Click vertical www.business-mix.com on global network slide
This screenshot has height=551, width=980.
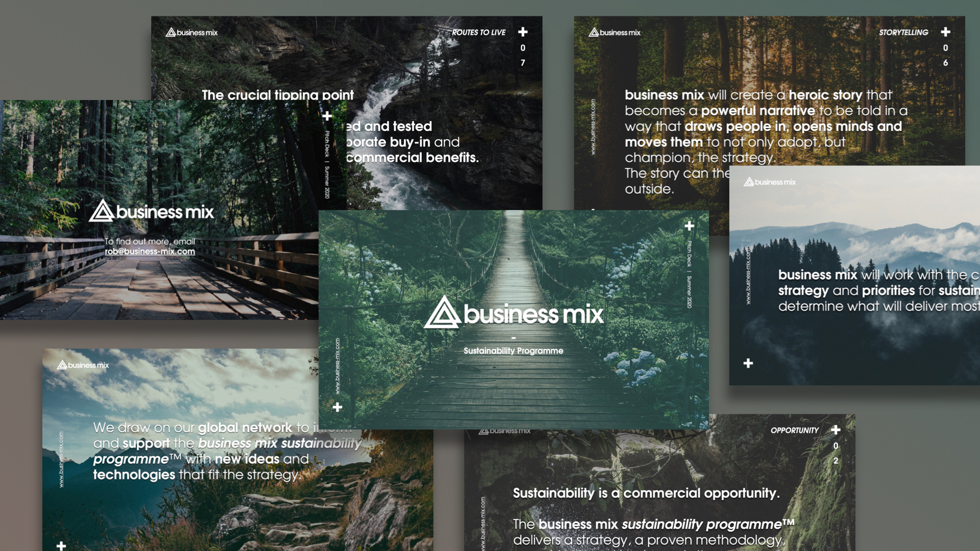click(61, 459)
